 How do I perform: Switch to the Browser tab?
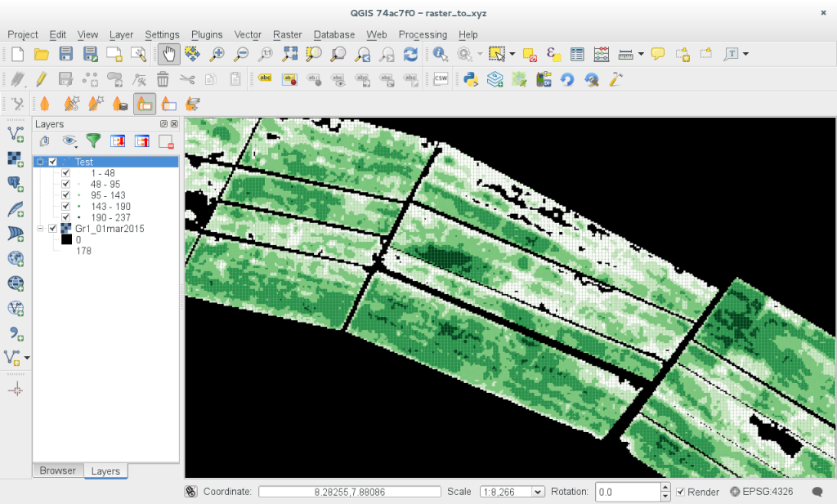[57, 471]
